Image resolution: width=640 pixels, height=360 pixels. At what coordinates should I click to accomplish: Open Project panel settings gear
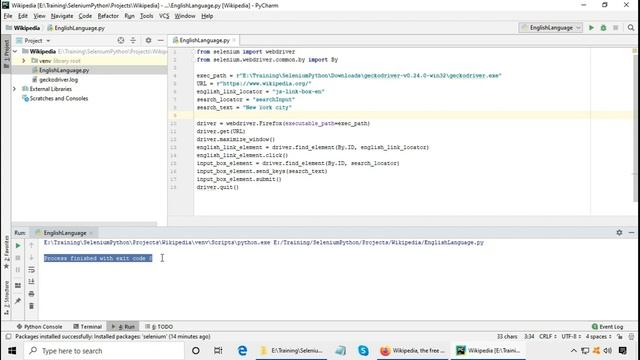pyautogui.click(x=148, y=40)
